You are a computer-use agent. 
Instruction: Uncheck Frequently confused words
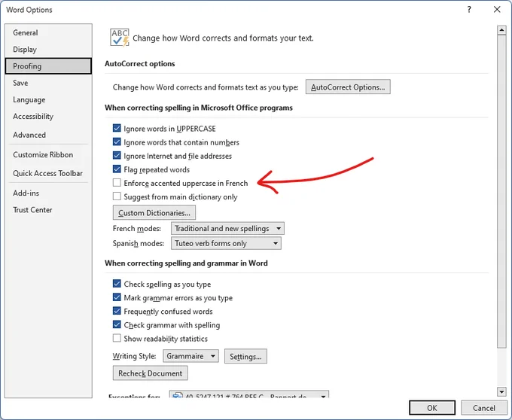[x=117, y=311]
